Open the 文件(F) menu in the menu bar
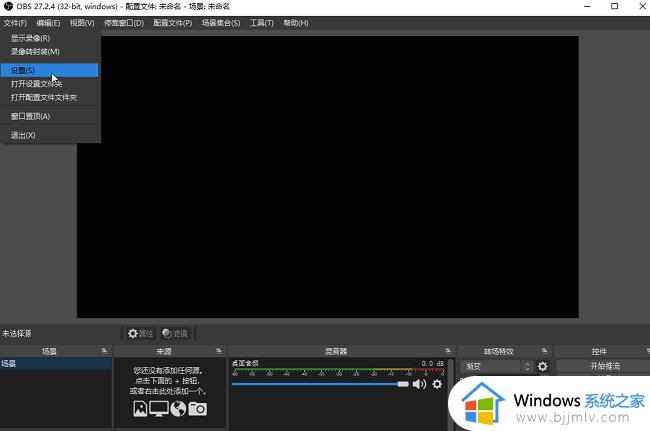The image size is (650, 431). pos(15,23)
